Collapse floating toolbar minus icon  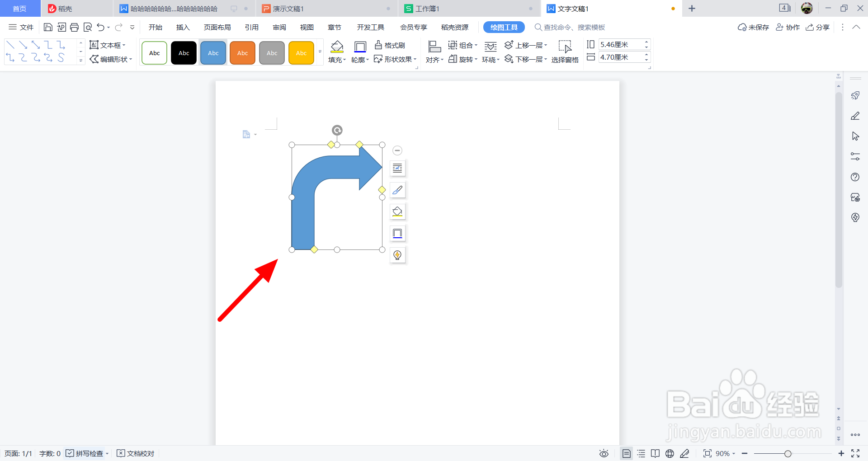[x=397, y=151]
